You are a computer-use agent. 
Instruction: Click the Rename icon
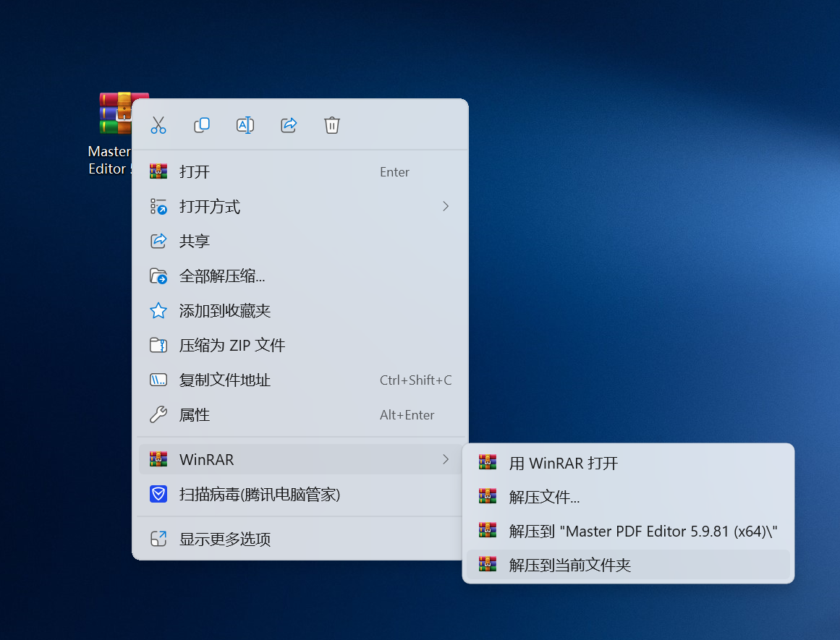[x=245, y=125]
